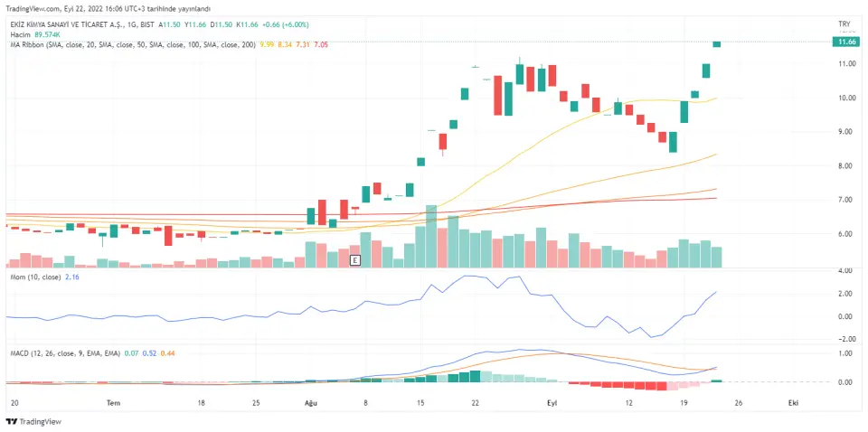Select the Mom (10, close) indicator label
Screen dimensions: 868x432
[34, 278]
